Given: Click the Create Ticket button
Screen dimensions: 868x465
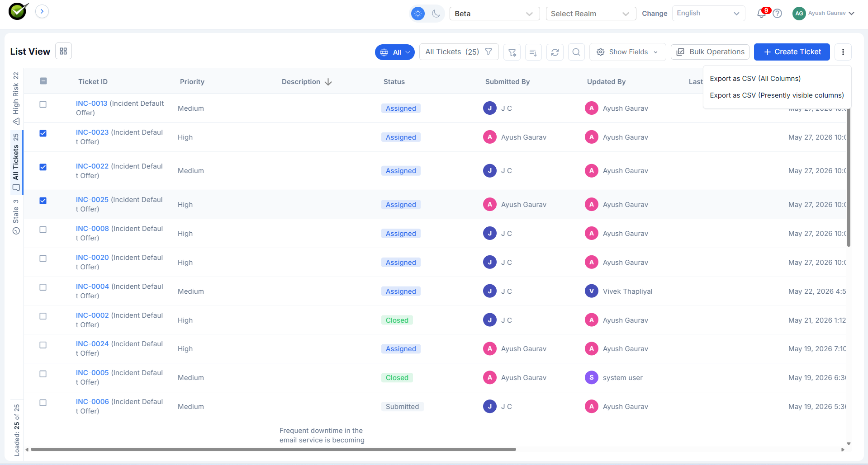Looking at the screenshot, I should pyautogui.click(x=792, y=52).
